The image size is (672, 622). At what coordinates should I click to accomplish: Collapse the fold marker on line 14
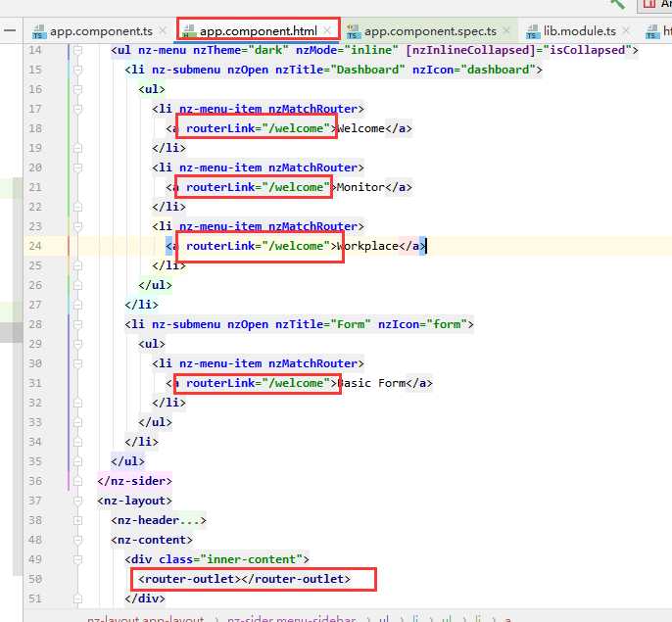coord(77,50)
